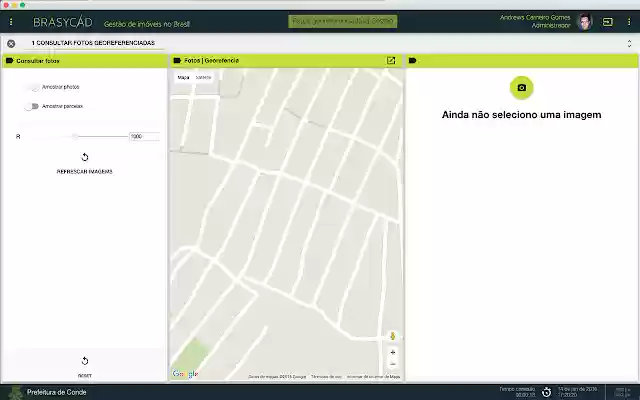Click the Consultar fotos panel tag icon
The image size is (640, 400).
(x=9, y=61)
